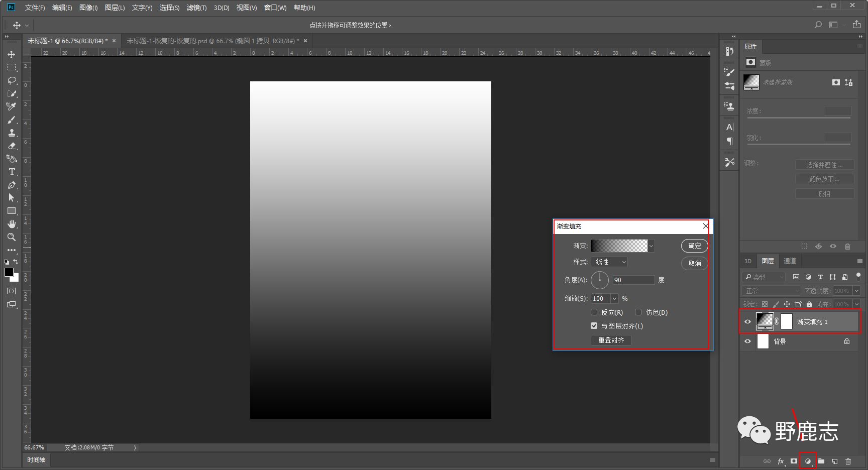Hide the 背景 layer visibility eye

[747, 341]
